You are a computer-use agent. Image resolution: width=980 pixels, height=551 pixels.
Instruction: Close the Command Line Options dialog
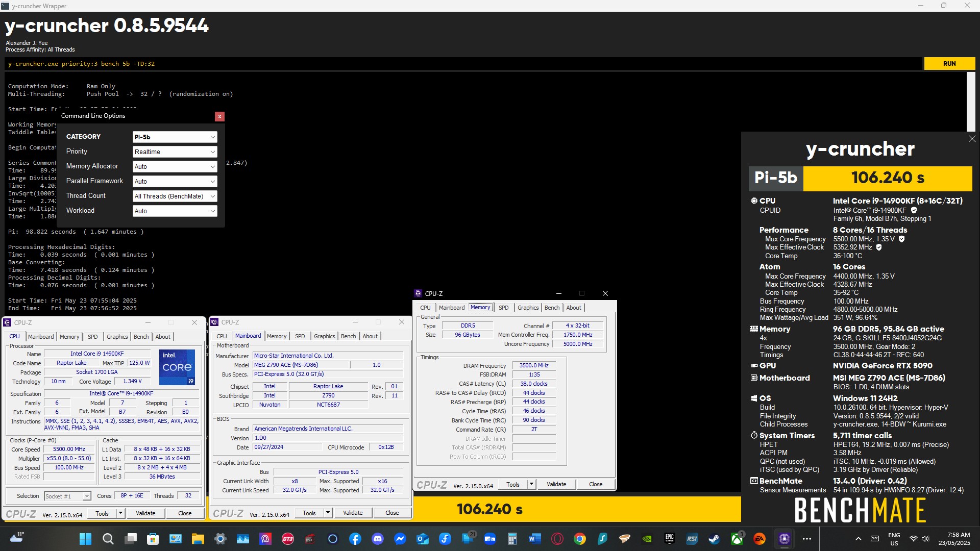click(219, 116)
